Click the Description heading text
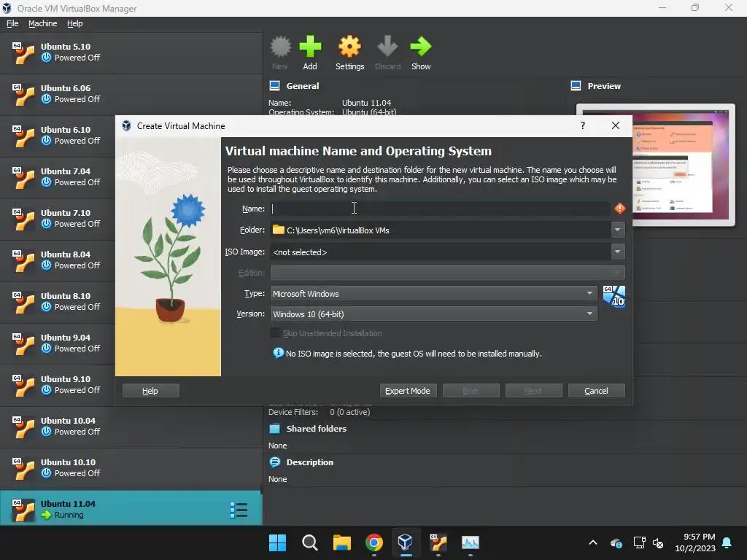The image size is (747, 560). (x=309, y=462)
